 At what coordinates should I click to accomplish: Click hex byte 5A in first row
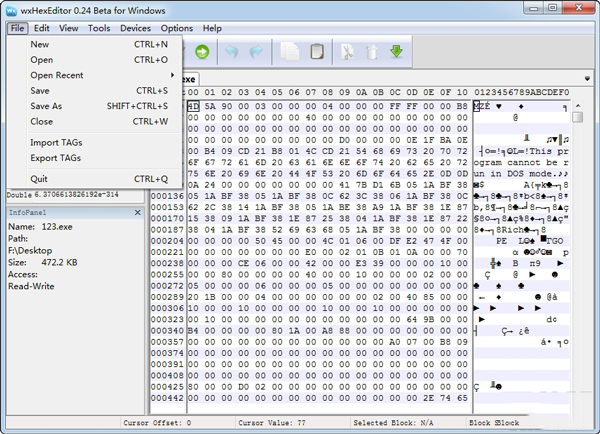point(210,106)
